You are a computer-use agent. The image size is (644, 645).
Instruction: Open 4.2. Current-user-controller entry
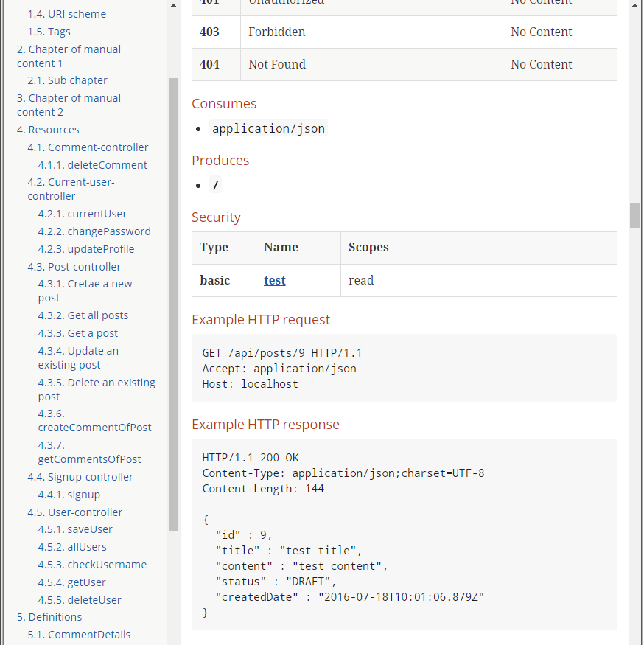coord(71,189)
